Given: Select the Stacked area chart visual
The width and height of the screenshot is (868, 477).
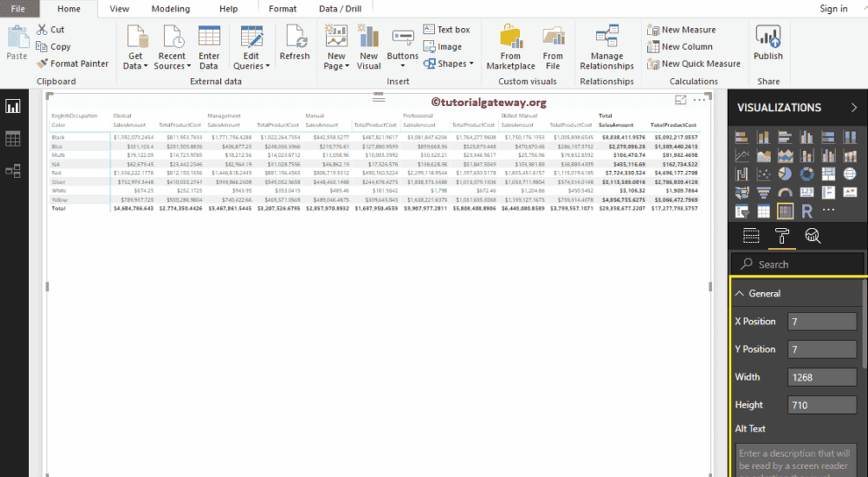Looking at the screenshot, I should [x=785, y=156].
